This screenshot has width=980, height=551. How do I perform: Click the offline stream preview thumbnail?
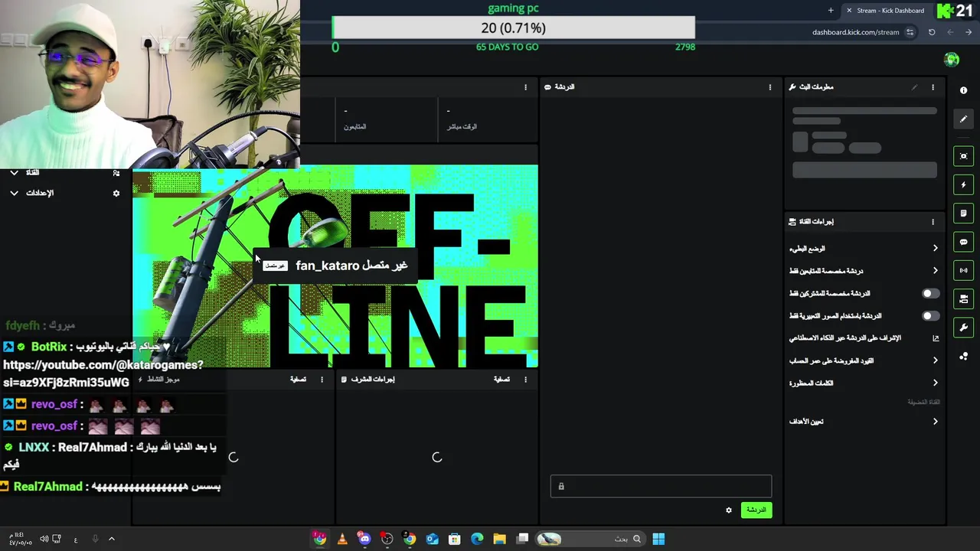click(x=335, y=266)
